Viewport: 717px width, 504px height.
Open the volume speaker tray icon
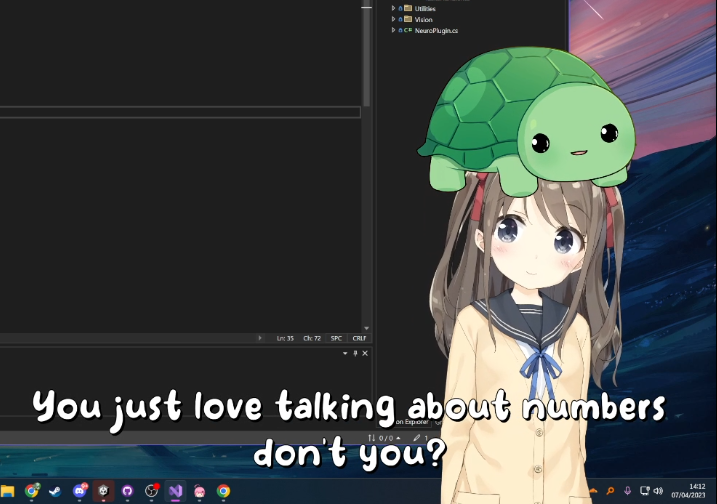click(x=658, y=491)
